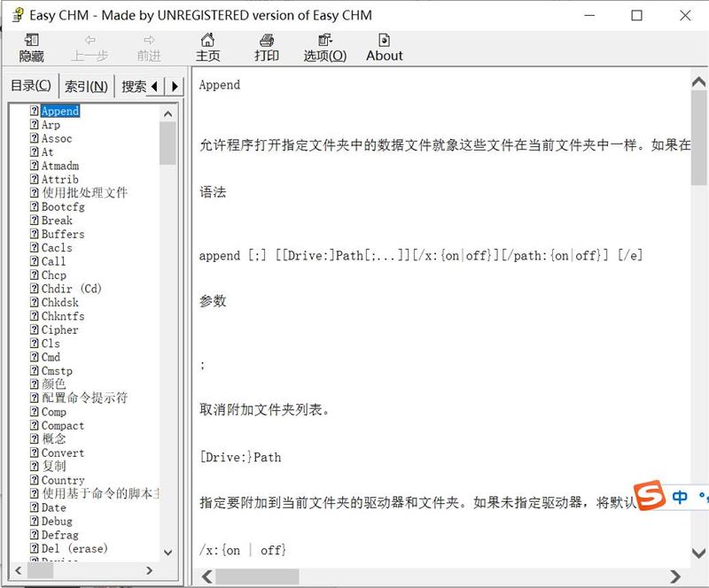Open the Call topic
Image resolution: width=709 pixels, height=588 pixels.
[53, 261]
